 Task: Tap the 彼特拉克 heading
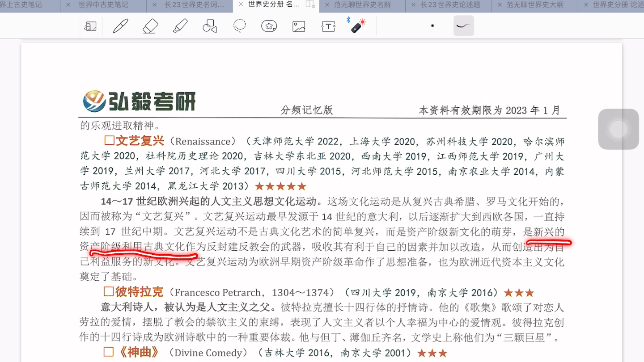click(x=139, y=292)
